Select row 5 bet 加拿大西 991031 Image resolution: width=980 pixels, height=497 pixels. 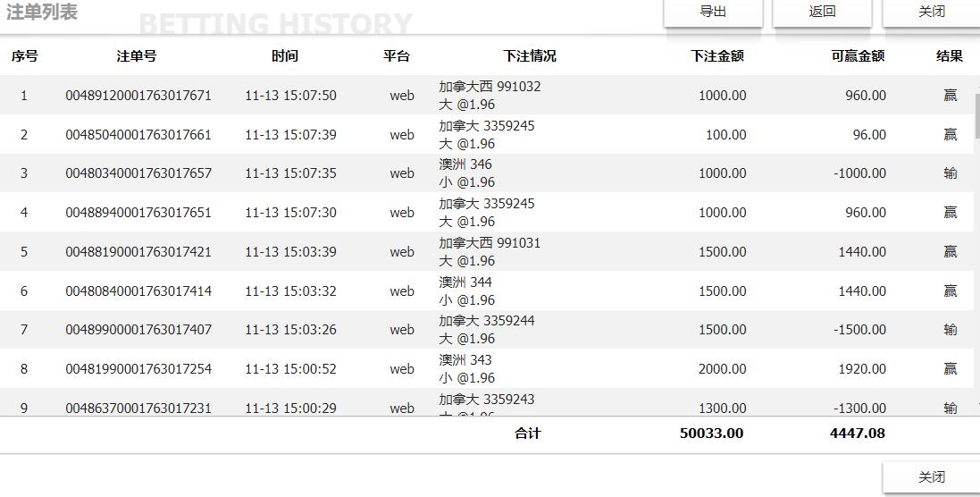pyautogui.click(x=490, y=243)
